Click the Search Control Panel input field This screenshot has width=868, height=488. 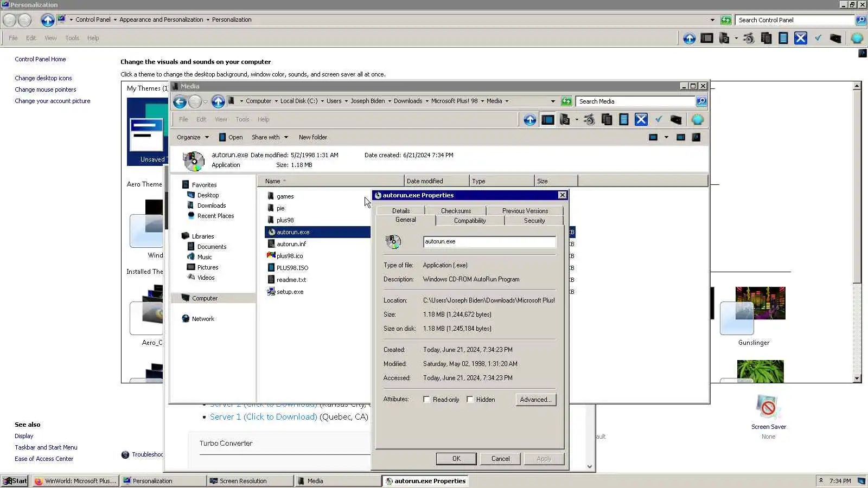point(795,20)
